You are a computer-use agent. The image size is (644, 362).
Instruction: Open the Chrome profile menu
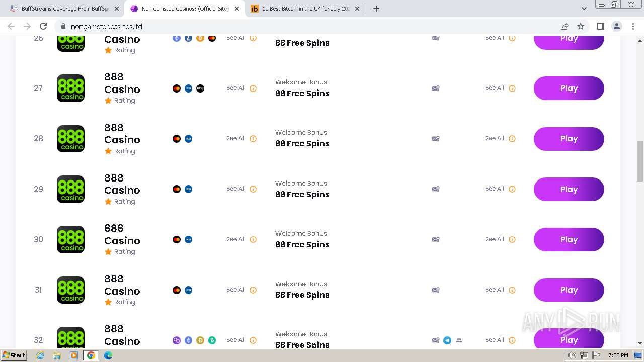[617, 26]
